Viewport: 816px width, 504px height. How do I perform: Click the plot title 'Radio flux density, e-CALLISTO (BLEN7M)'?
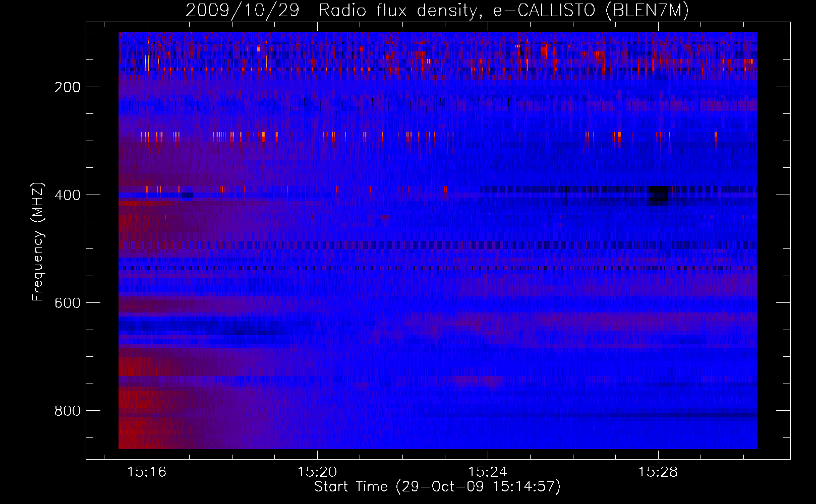(503, 11)
